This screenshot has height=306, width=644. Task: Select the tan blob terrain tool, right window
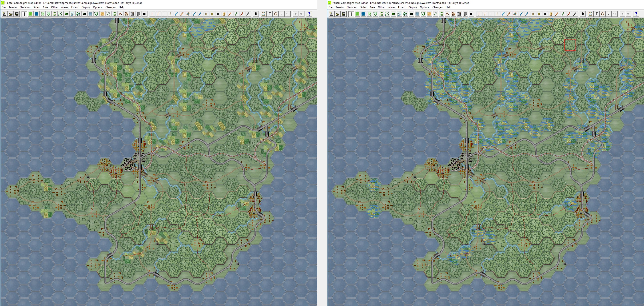pos(551,14)
